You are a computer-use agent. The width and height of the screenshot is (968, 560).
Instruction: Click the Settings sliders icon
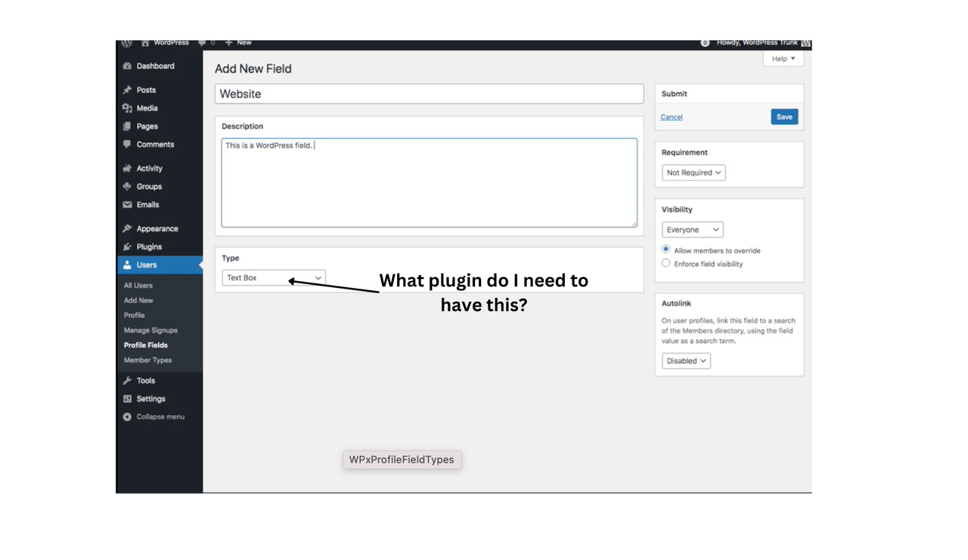(127, 399)
